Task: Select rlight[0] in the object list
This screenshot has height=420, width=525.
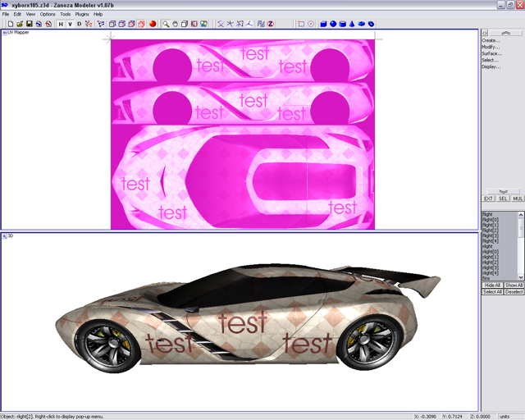Action: click(491, 220)
